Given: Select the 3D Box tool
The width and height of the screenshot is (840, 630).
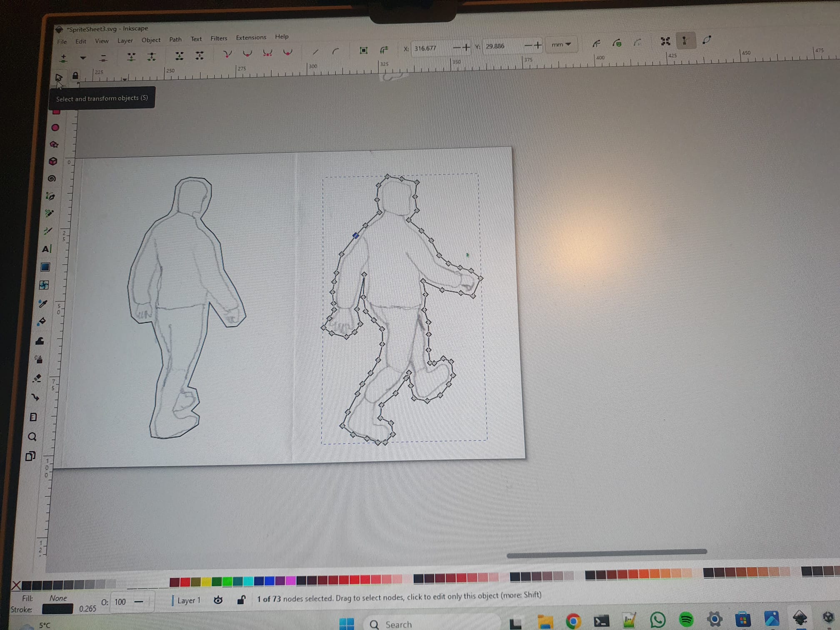Looking at the screenshot, I should [53, 161].
